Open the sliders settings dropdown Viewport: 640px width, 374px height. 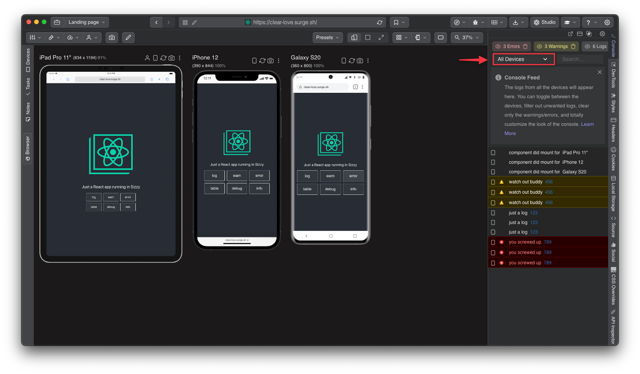click(x=35, y=38)
